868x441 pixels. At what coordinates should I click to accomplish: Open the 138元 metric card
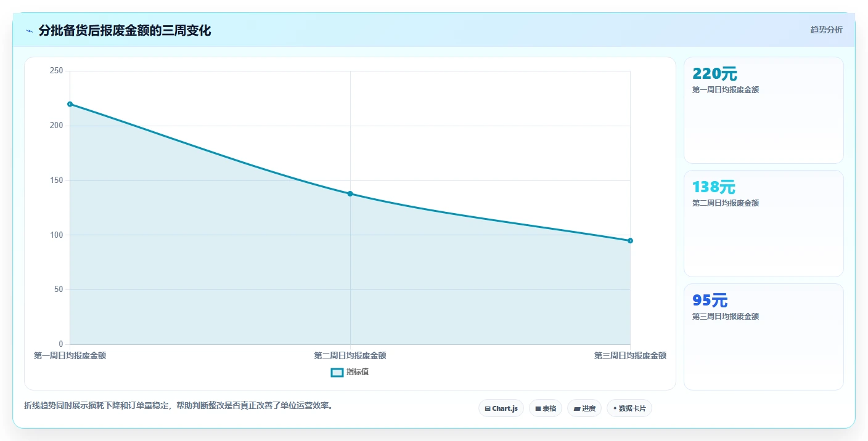764,224
